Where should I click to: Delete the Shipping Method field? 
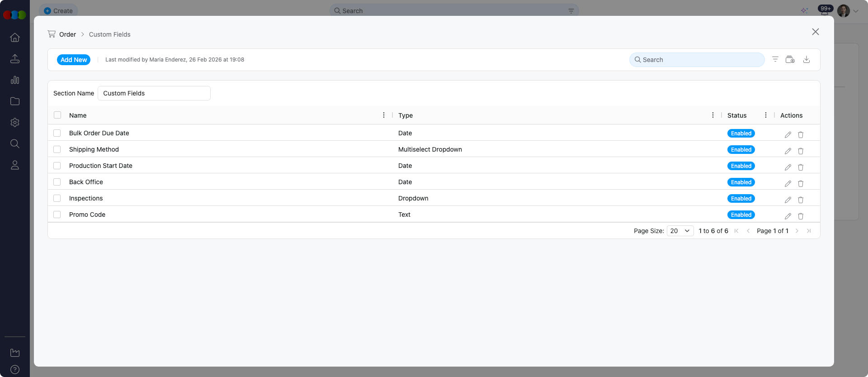click(x=801, y=151)
